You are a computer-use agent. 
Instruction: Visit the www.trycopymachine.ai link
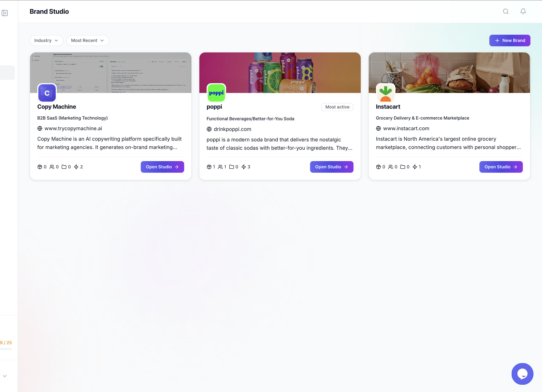[73, 129]
